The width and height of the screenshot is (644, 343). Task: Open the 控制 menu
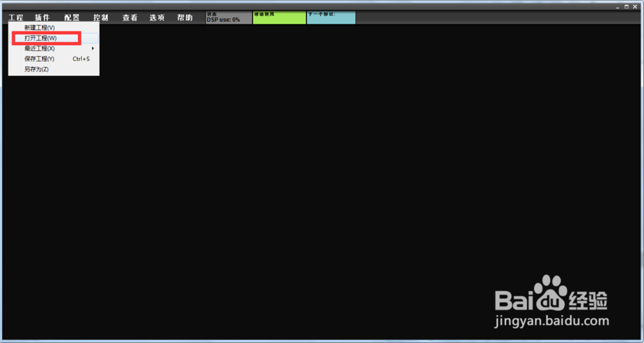click(100, 17)
